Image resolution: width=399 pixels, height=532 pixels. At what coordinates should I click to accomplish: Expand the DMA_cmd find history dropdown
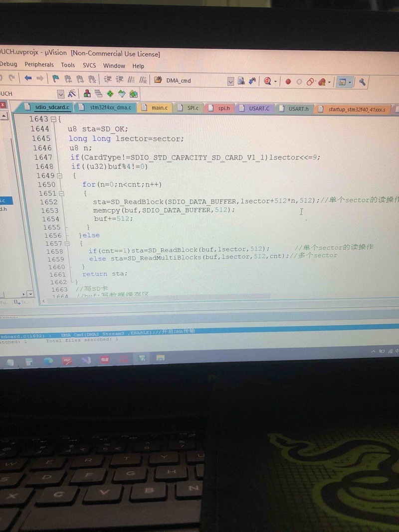(x=230, y=81)
